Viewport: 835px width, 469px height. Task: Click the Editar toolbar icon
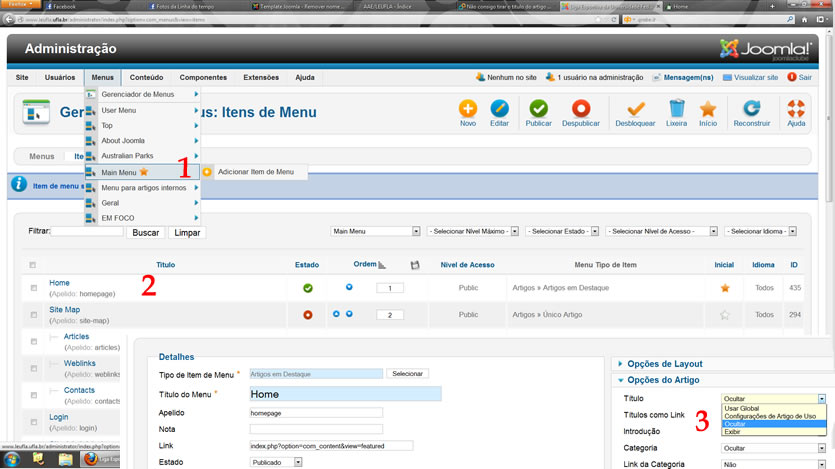(x=499, y=108)
